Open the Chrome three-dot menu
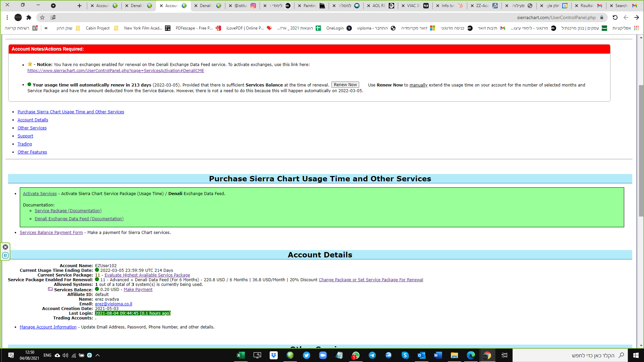 (x=7, y=17)
